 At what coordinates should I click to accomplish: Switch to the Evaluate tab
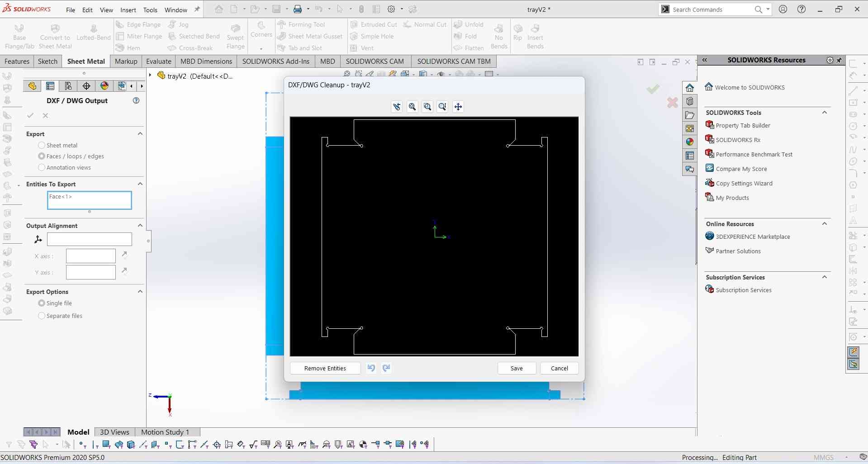159,62
